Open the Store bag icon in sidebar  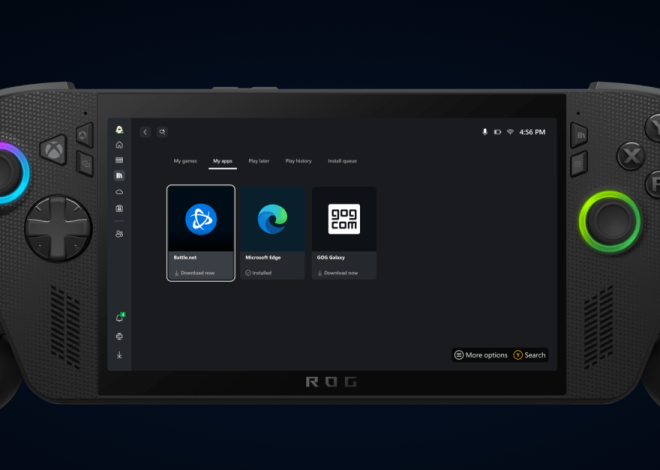tap(120, 209)
